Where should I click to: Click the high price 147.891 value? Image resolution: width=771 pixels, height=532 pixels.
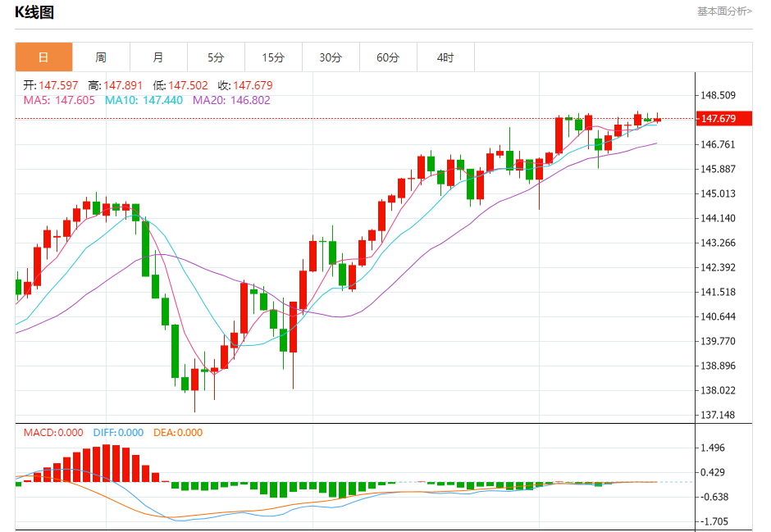[x=123, y=85]
